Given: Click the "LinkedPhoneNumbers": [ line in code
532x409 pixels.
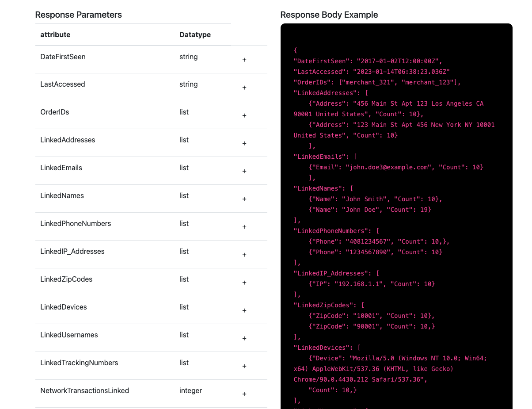Looking at the screenshot, I should pos(337,231).
